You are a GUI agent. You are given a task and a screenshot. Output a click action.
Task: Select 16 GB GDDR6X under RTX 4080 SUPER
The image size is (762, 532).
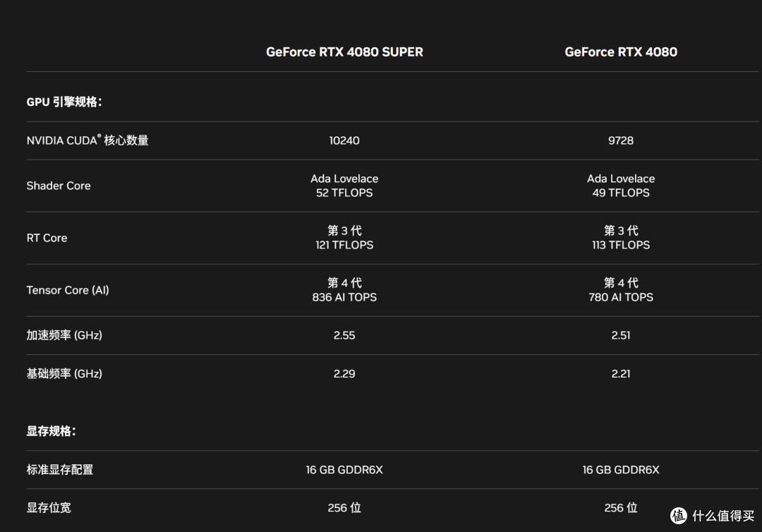[344, 470]
